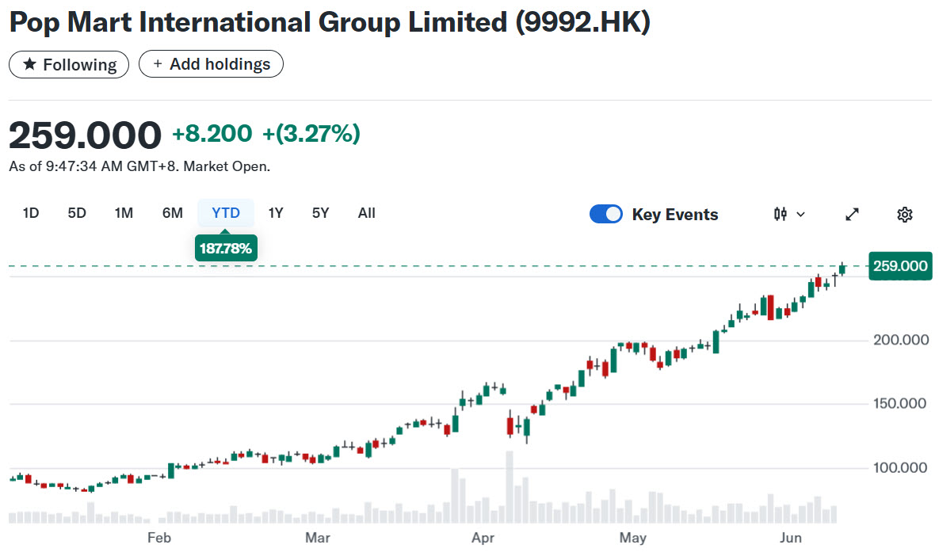Click the 100.000 axis label
Viewport: 939px width, 560px height.
click(x=901, y=467)
